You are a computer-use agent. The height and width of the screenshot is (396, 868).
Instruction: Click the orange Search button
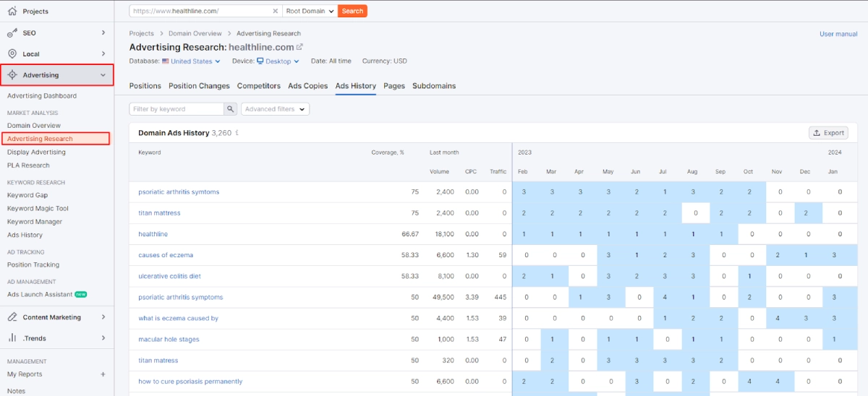click(x=352, y=11)
